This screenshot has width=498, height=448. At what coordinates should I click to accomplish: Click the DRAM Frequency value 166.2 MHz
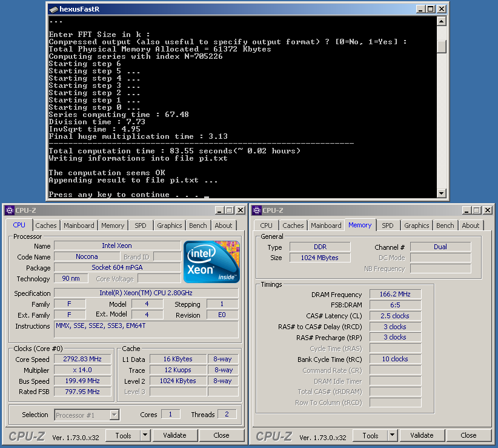coord(395,294)
